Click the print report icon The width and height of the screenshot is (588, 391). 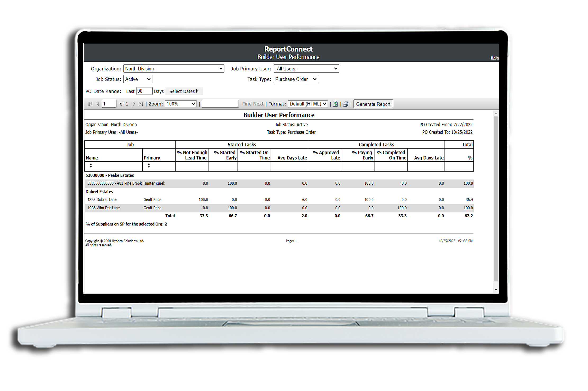tap(346, 104)
